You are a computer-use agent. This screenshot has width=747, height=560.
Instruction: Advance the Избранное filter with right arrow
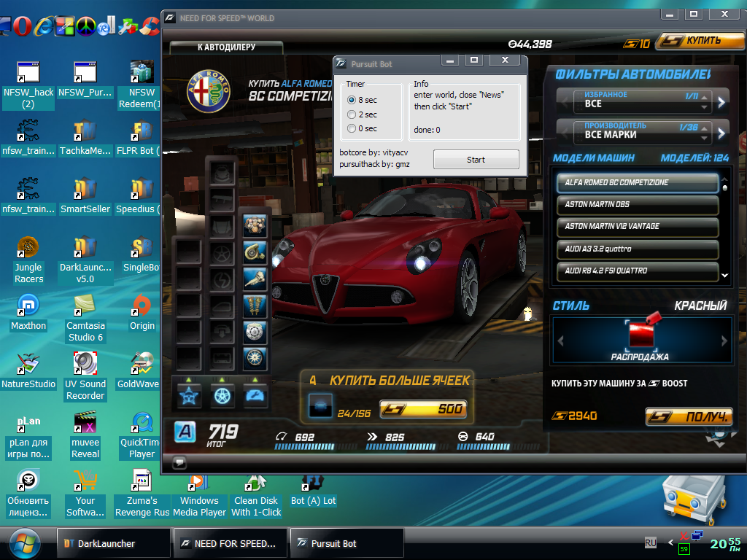pos(721,101)
